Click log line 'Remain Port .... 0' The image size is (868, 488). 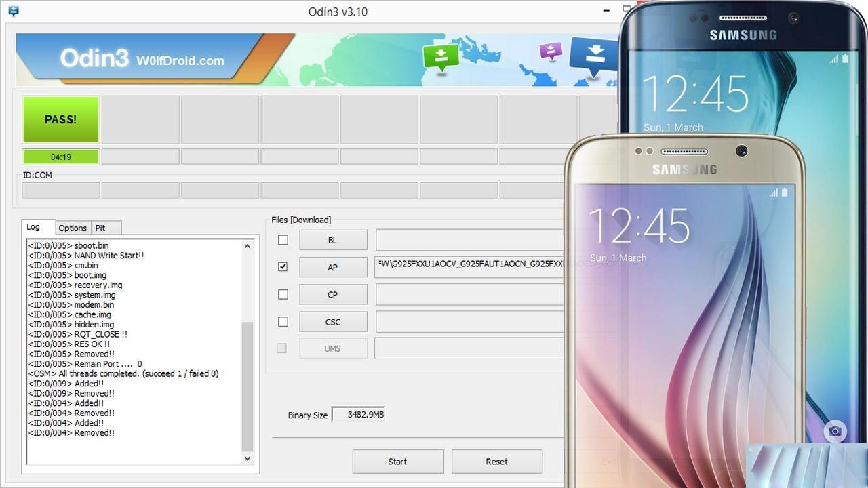click(85, 363)
